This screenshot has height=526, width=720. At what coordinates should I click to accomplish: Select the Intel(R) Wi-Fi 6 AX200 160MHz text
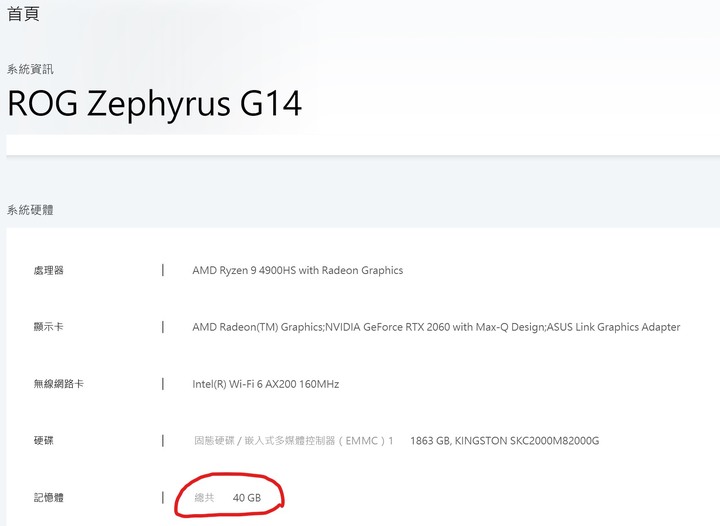(x=265, y=384)
